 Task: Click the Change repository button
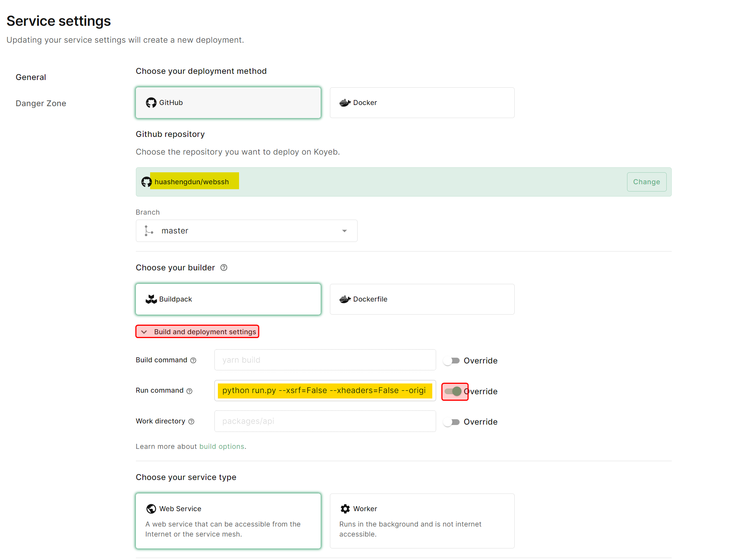click(x=646, y=182)
